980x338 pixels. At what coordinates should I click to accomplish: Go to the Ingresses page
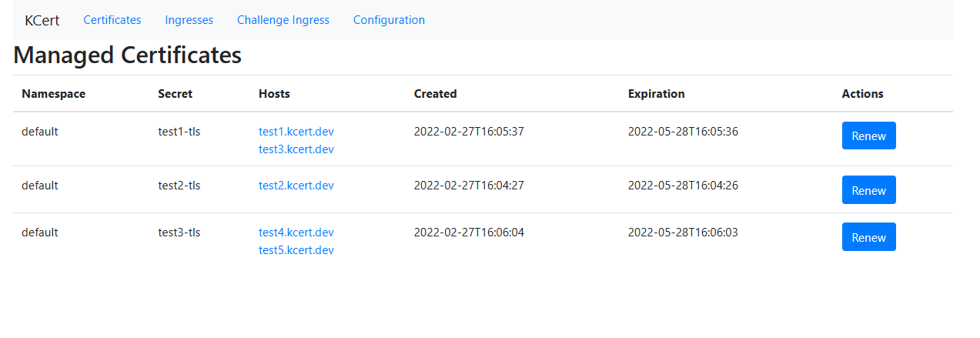click(x=189, y=20)
